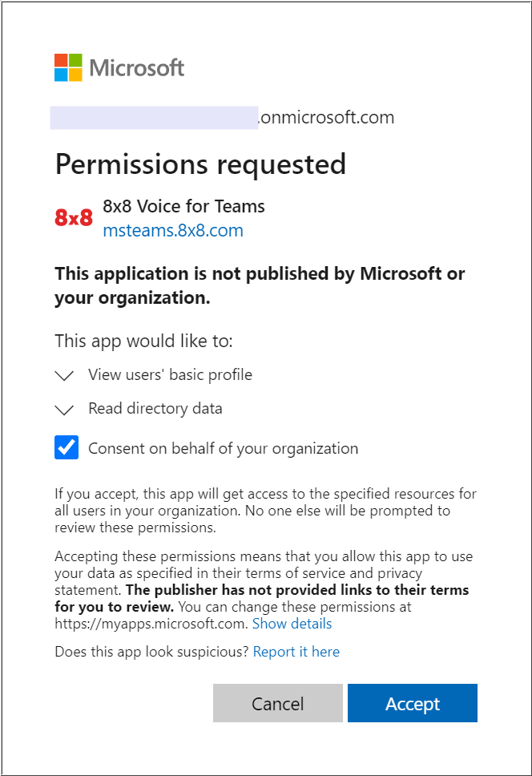Expand the chevron beside Read directory data
532x776 pixels.
pyautogui.click(x=65, y=409)
